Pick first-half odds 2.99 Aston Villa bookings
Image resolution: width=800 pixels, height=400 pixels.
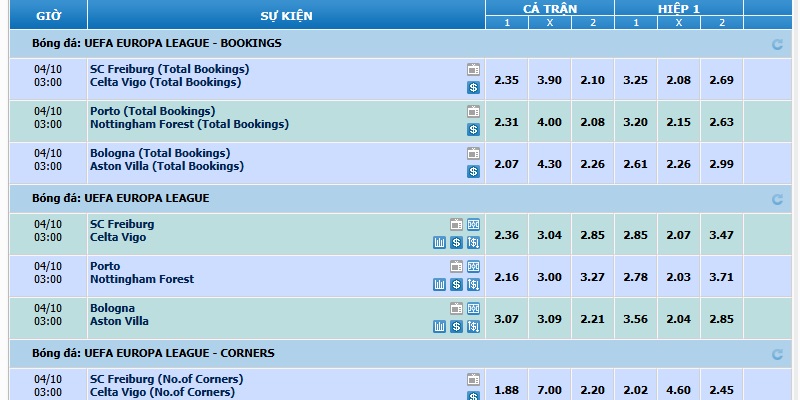tap(721, 164)
